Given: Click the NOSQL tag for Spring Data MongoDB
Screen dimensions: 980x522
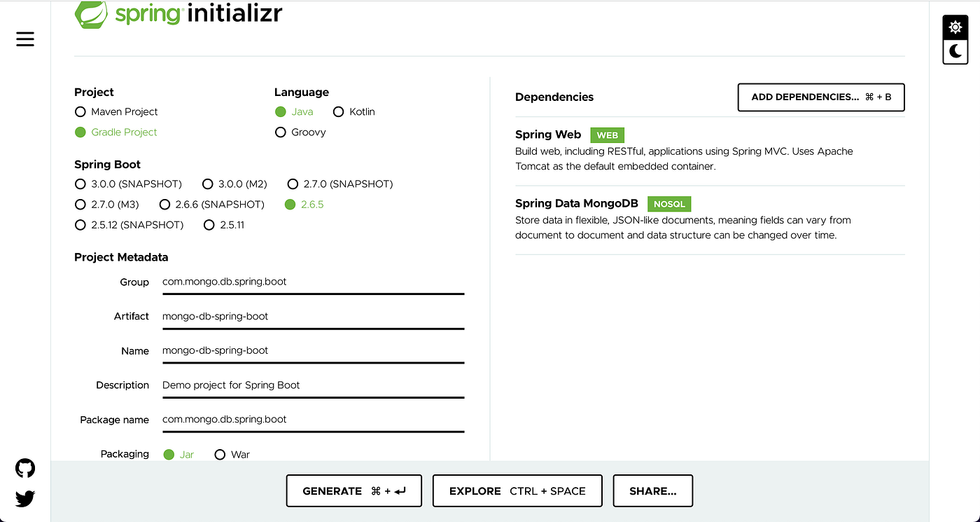Looking at the screenshot, I should (668, 204).
